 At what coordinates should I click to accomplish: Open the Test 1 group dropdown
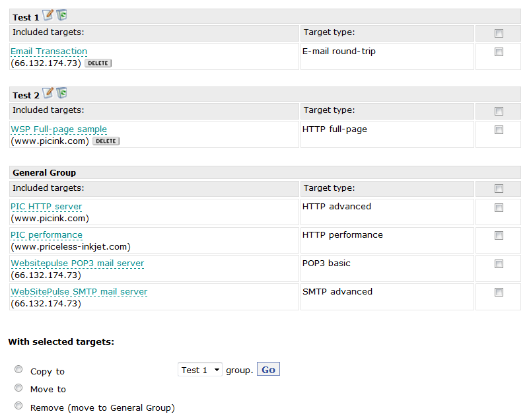[x=199, y=368]
